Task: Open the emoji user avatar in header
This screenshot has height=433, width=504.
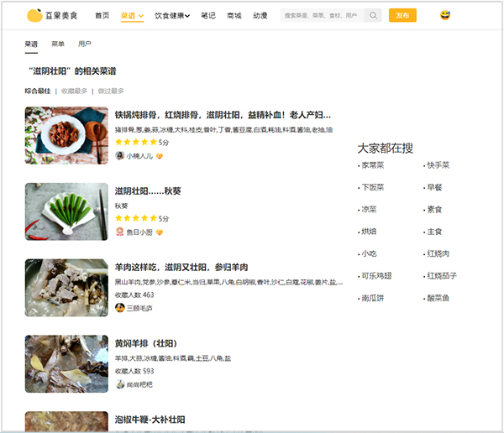Action: (x=444, y=15)
